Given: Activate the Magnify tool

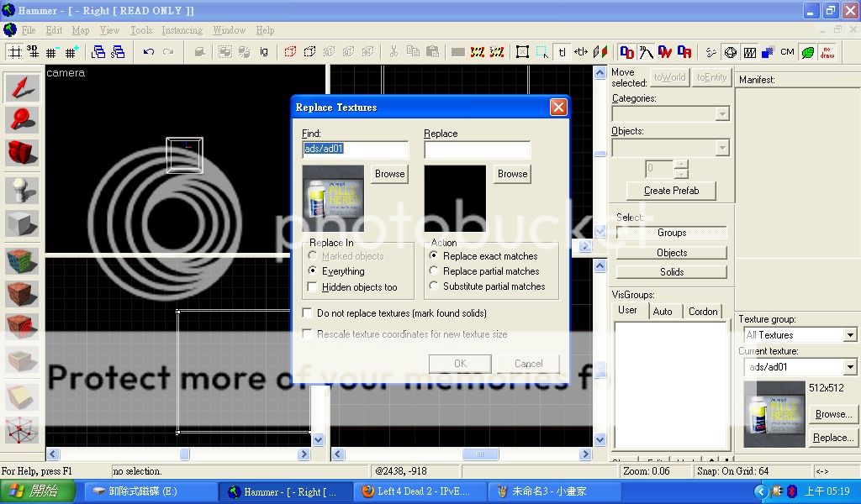Looking at the screenshot, I should 23,120.
